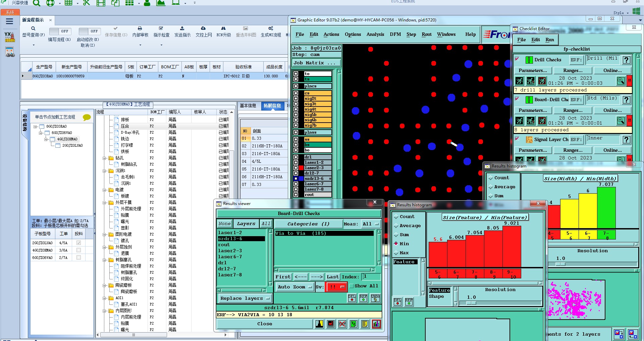Adjust Resolution slider in Size(Feature) histogram

pyautogui.click(x=472, y=303)
